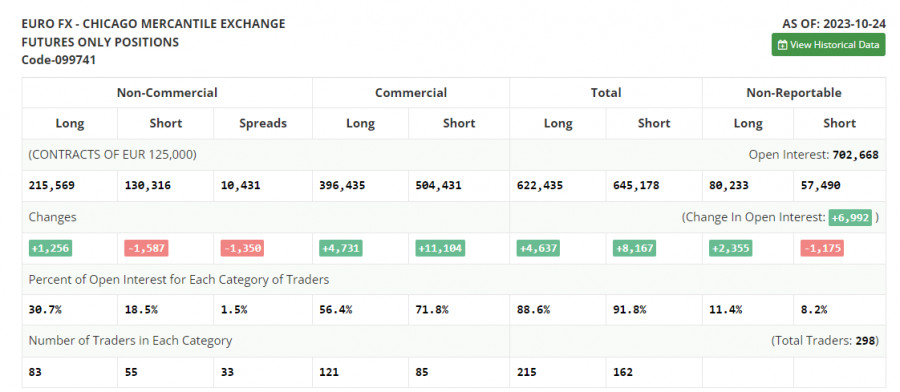Click the +2,355 non-reportable long badge
This screenshot has height=392, width=900.
pyautogui.click(x=730, y=248)
